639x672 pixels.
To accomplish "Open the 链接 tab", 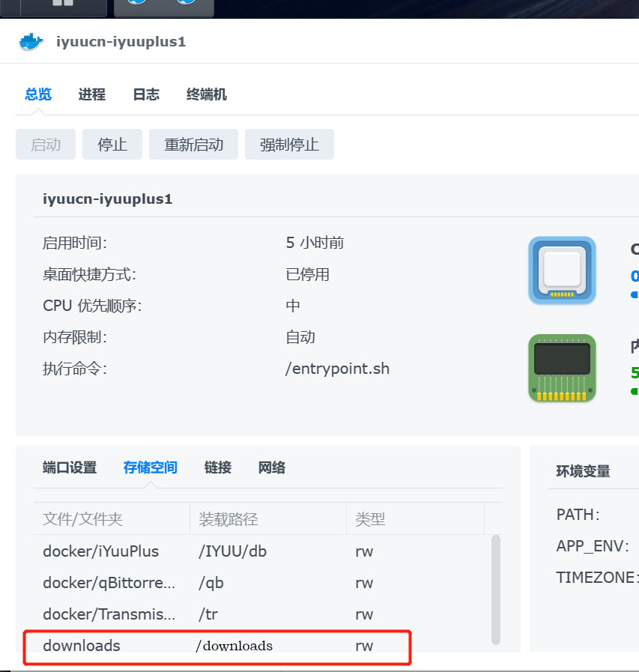I will coord(218,467).
